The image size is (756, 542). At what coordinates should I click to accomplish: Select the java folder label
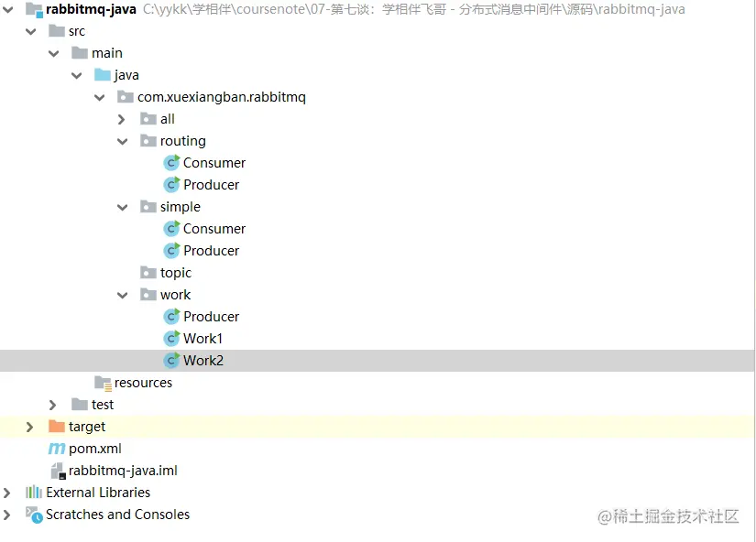coord(126,76)
